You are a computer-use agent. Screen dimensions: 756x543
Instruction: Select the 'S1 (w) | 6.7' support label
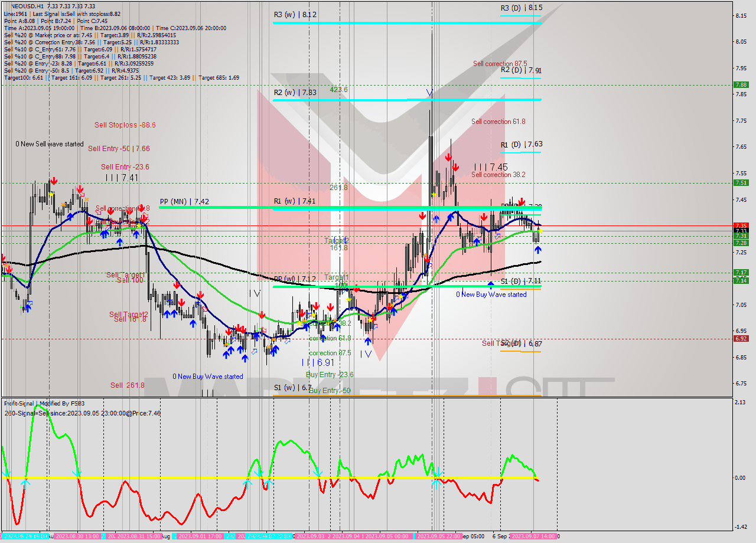pyautogui.click(x=293, y=387)
